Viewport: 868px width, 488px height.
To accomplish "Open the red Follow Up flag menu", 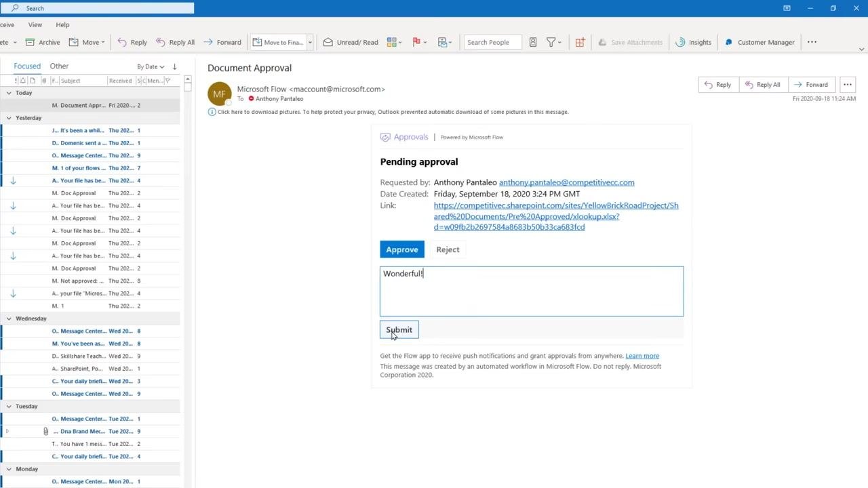I will pos(419,42).
